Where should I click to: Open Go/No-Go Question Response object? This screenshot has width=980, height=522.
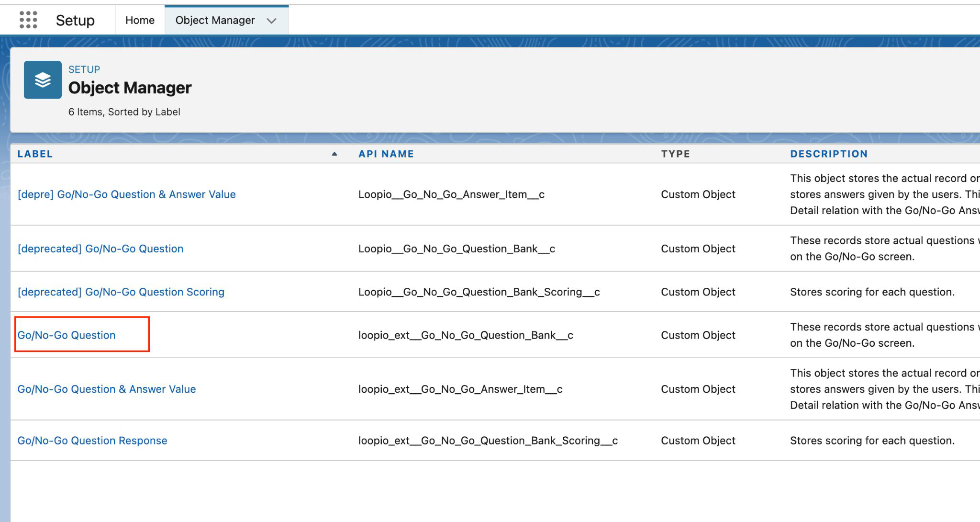point(92,440)
